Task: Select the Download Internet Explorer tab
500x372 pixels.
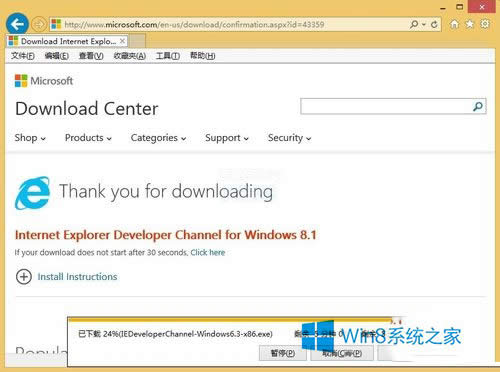Action: (67, 41)
